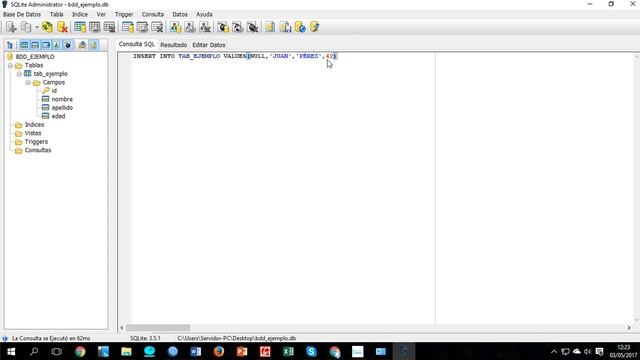Click the first yellow query document toolbar icon

tap(270, 27)
